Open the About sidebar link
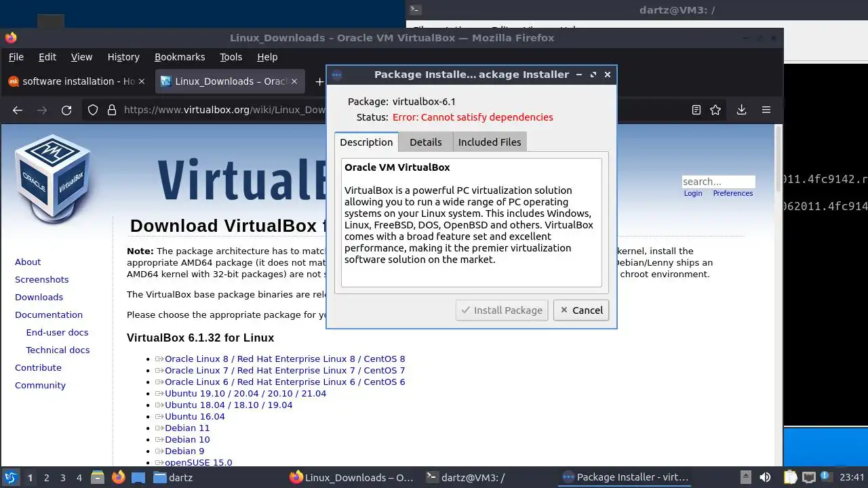Viewport: 868px width, 488px height. (28, 262)
